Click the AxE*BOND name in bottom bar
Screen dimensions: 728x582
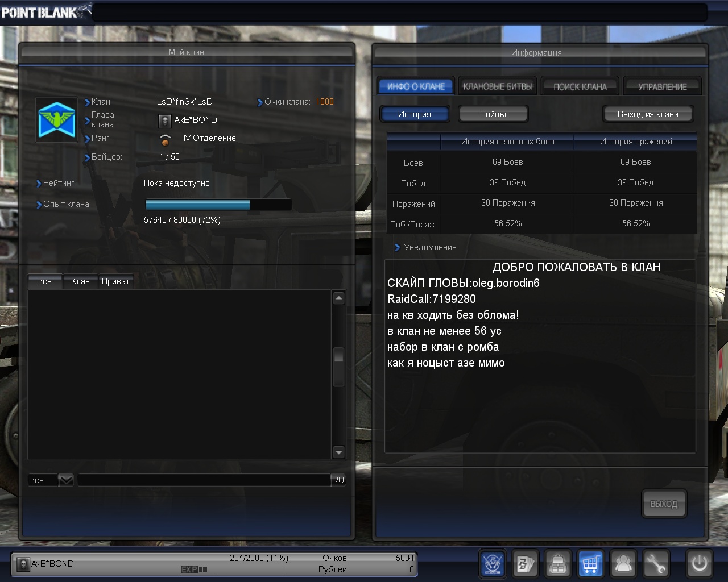[52, 564]
